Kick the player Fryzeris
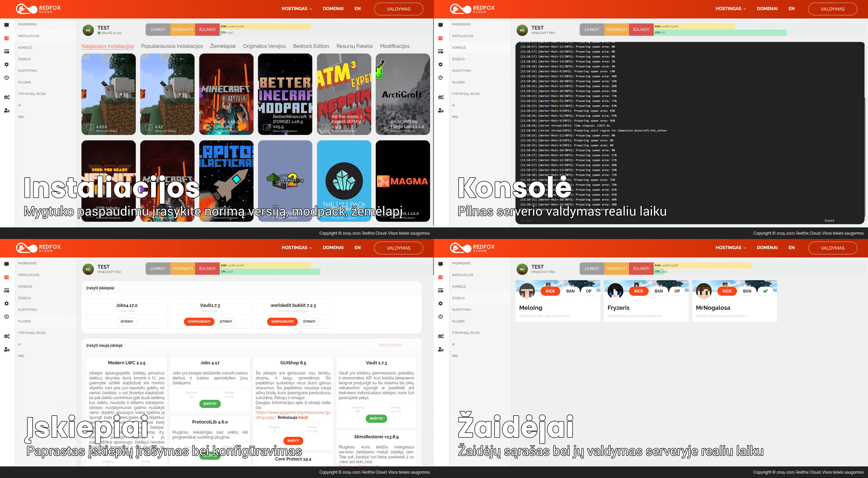Image resolution: width=868 pixels, height=478 pixels. [638, 291]
